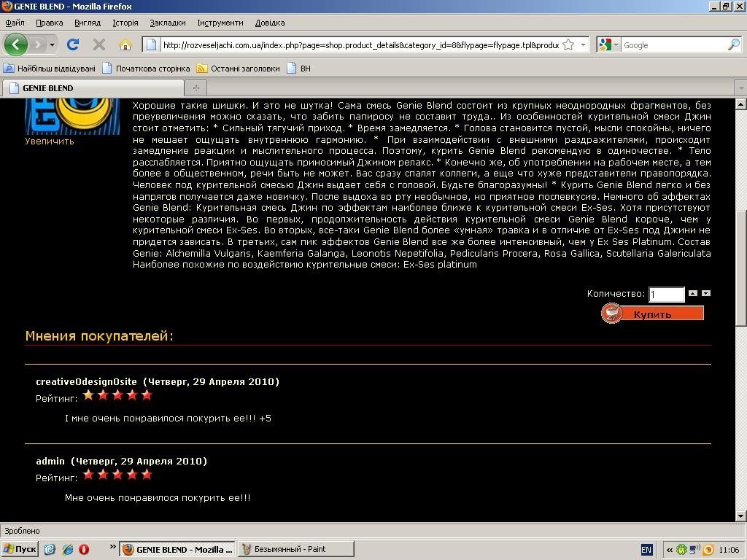Click scrollbar up arrow
This screenshot has width=747, height=560.
coord(741,104)
